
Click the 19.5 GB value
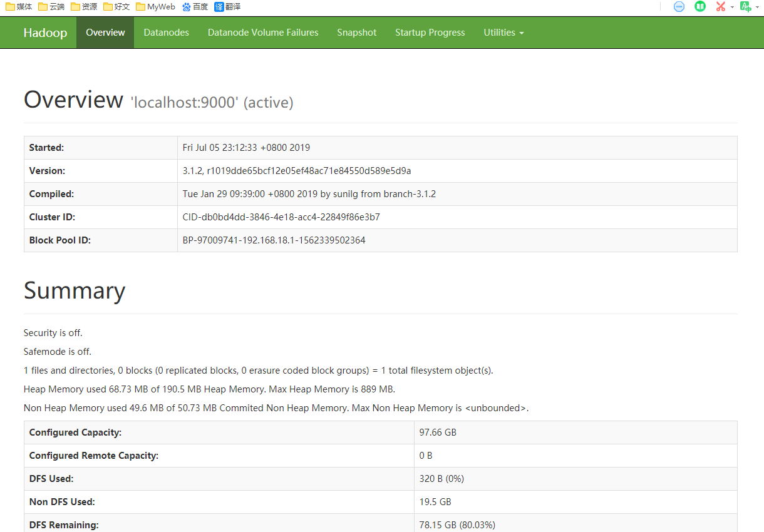tap(435, 502)
